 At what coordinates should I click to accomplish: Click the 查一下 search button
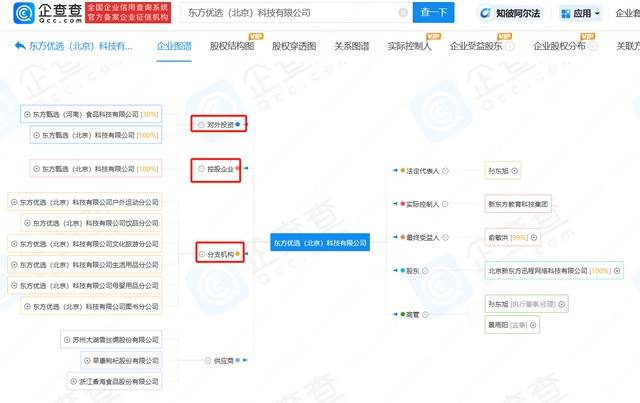click(x=433, y=13)
